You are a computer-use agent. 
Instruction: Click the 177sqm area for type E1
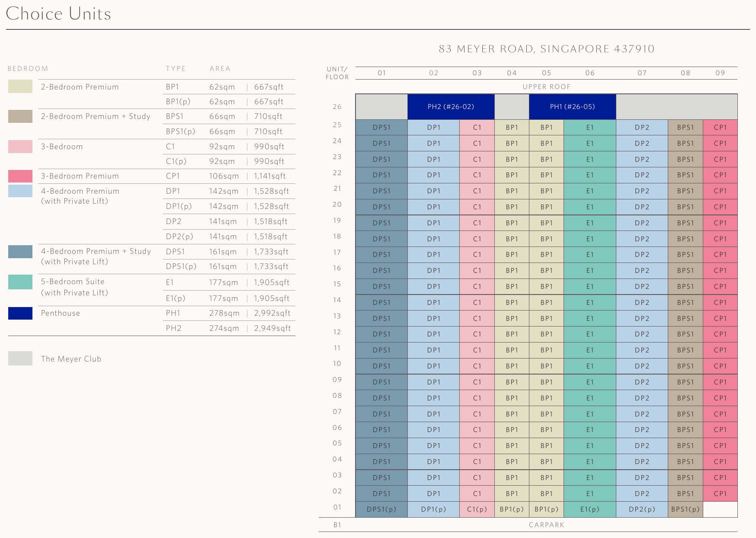point(224,282)
